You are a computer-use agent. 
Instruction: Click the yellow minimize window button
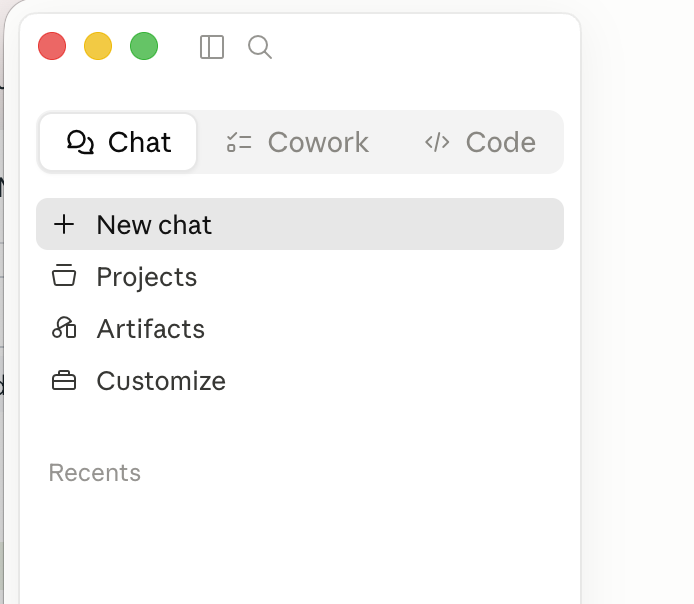tap(98, 46)
